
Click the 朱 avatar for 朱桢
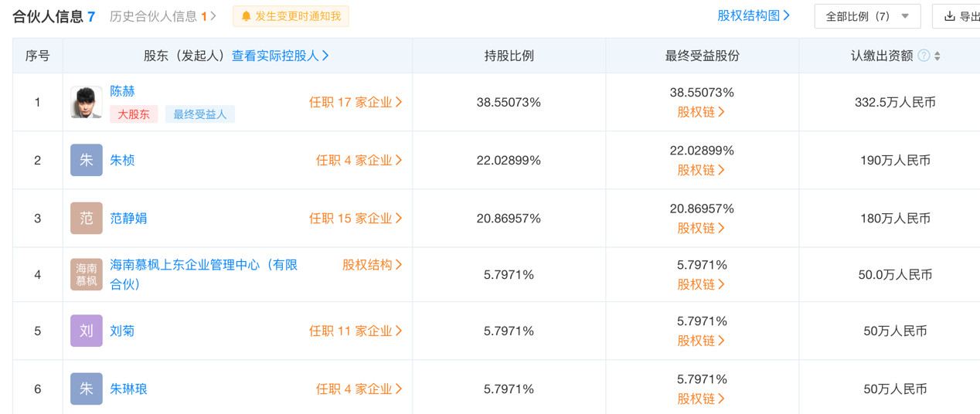86,161
